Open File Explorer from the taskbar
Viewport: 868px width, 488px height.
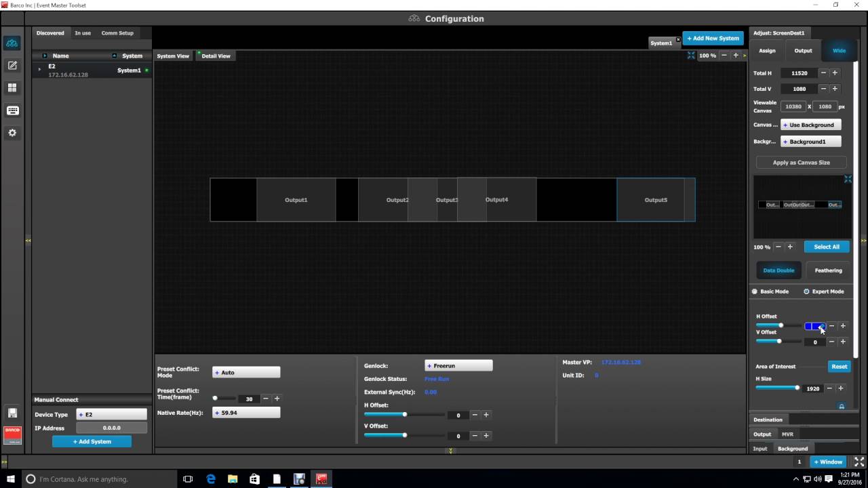(x=233, y=479)
